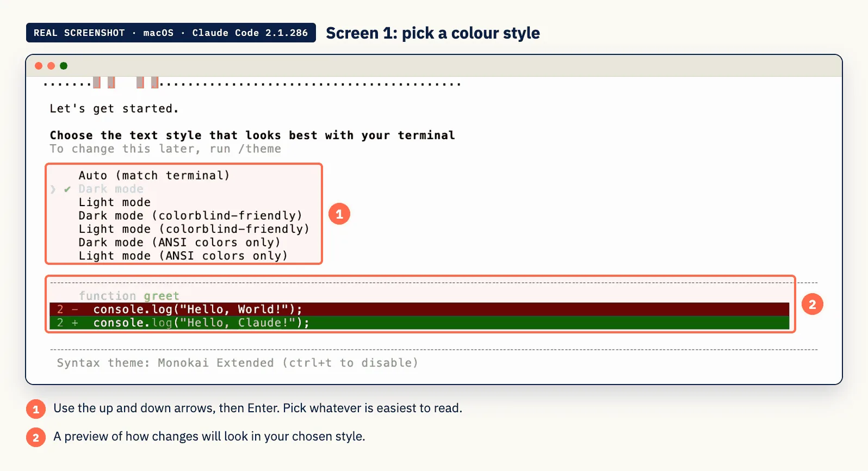Click the green zoom button of the terminal window
Screen dimensions: 868x471
(64, 66)
